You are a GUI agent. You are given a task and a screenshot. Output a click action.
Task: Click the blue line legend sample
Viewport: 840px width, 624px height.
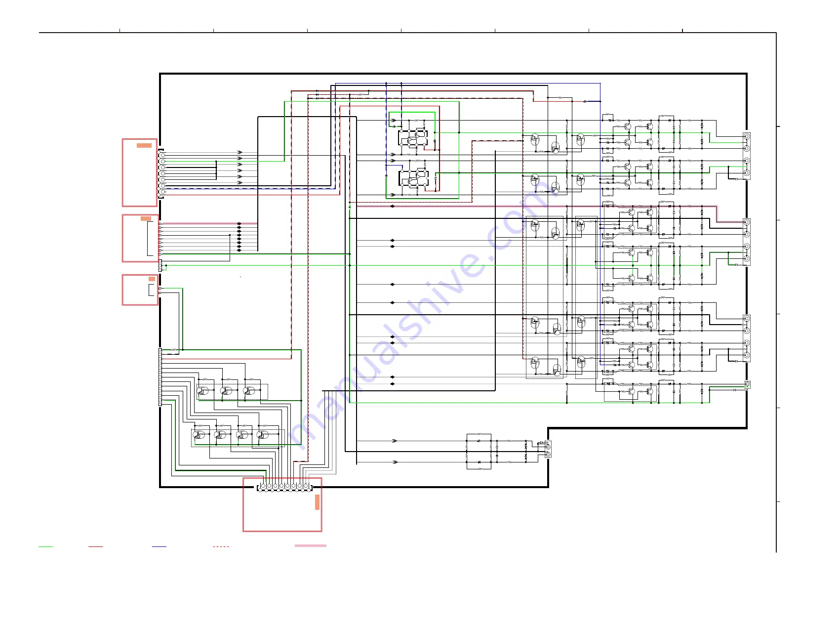click(159, 547)
